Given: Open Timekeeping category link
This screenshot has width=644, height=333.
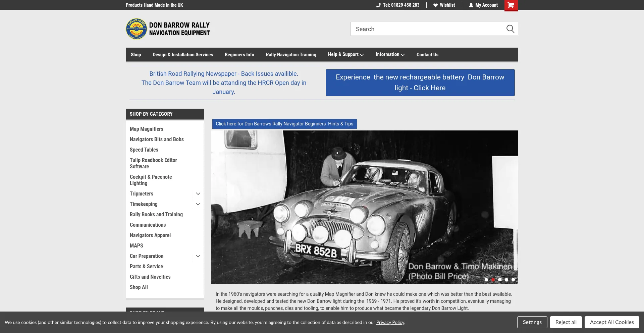Looking at the screenshot, I should point(144,204).
